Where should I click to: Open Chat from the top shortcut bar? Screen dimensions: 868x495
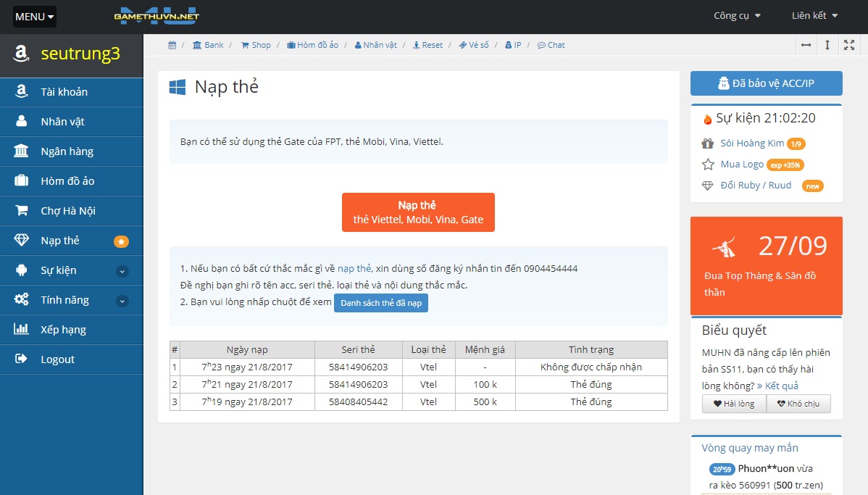(x=551, y=45)
